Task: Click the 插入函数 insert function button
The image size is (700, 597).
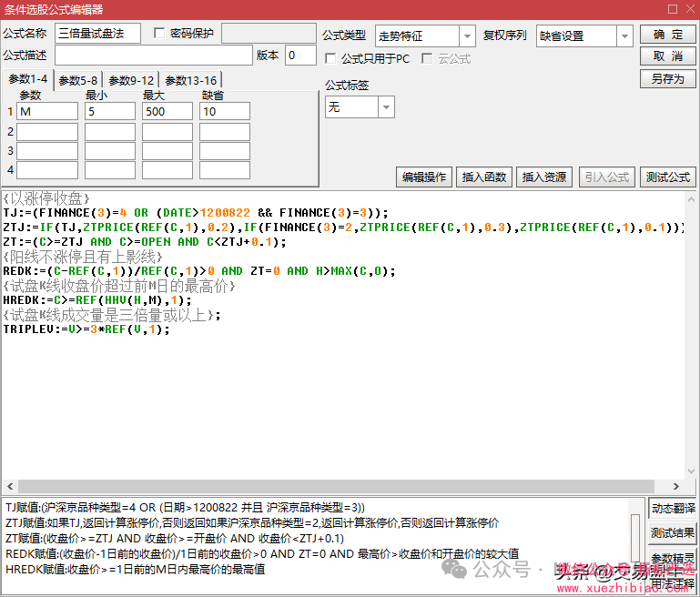Action: pyautogui.click(x=484, y=177)
